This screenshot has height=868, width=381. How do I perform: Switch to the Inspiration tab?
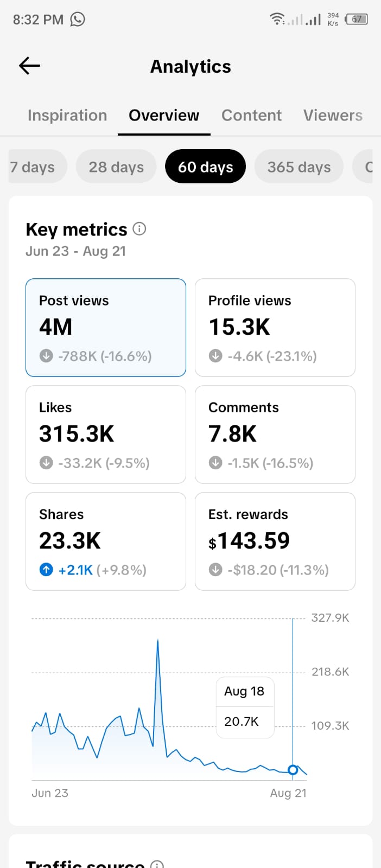[x=67, y=116]
